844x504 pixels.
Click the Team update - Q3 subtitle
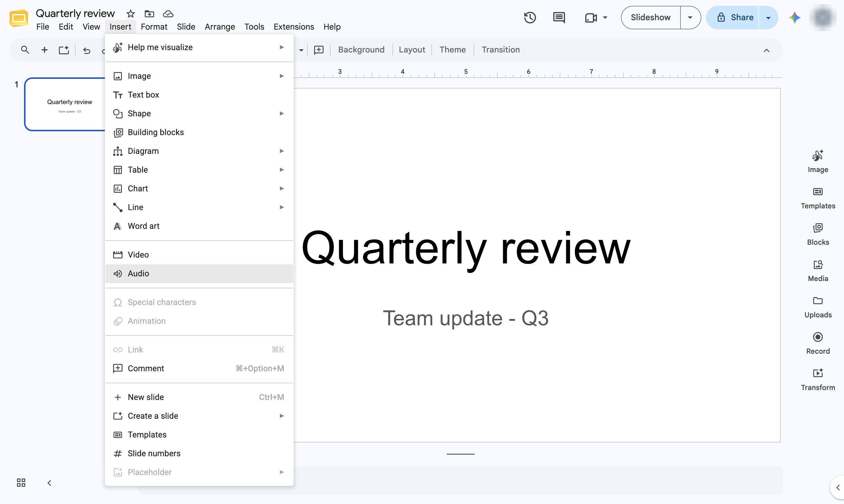(x=465, y=318)
